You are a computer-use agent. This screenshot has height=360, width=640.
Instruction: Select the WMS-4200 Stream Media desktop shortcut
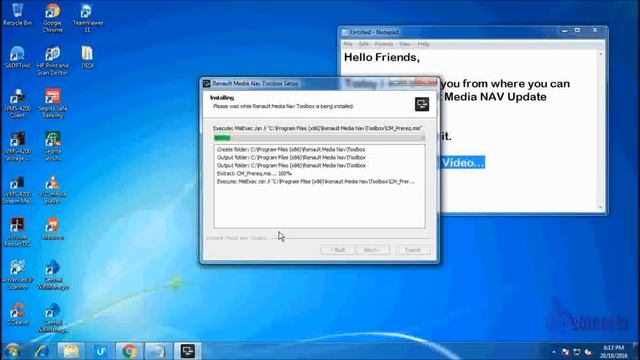coord(17,190)
